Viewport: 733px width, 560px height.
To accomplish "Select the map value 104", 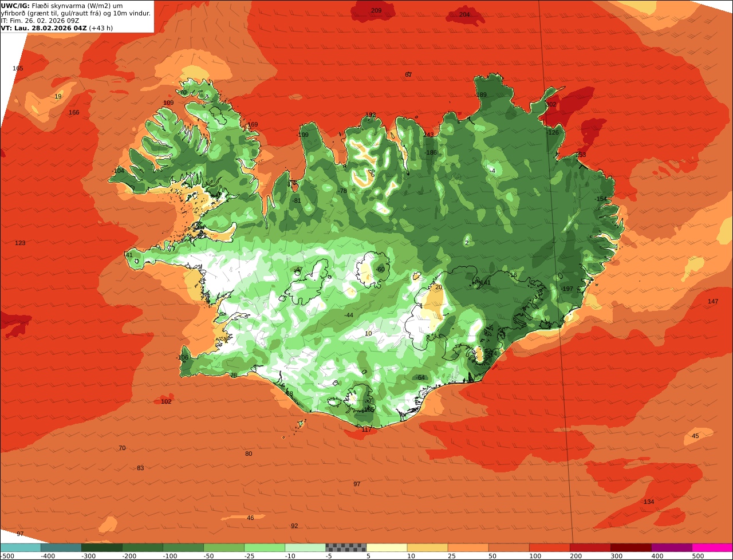I will click(x=119, y=171).
